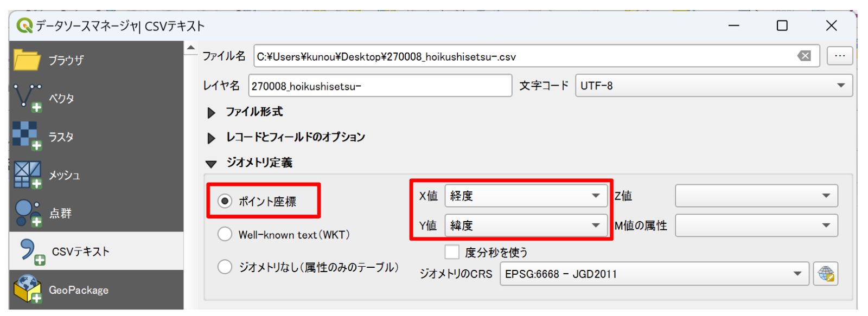The image size is (868, 316).
Task: Expand レコードとフィールドのオプション section
Action: click(x=211, y=138)
